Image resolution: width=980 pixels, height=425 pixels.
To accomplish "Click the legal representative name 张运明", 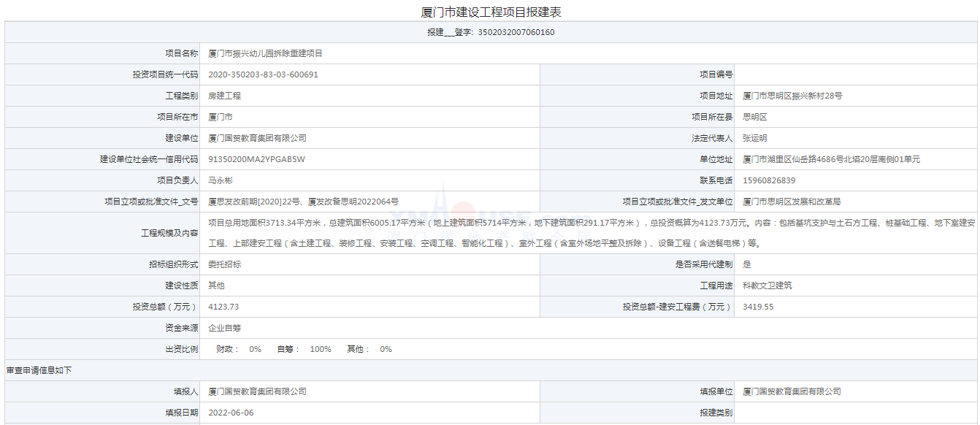I will [x=755, y=138].
